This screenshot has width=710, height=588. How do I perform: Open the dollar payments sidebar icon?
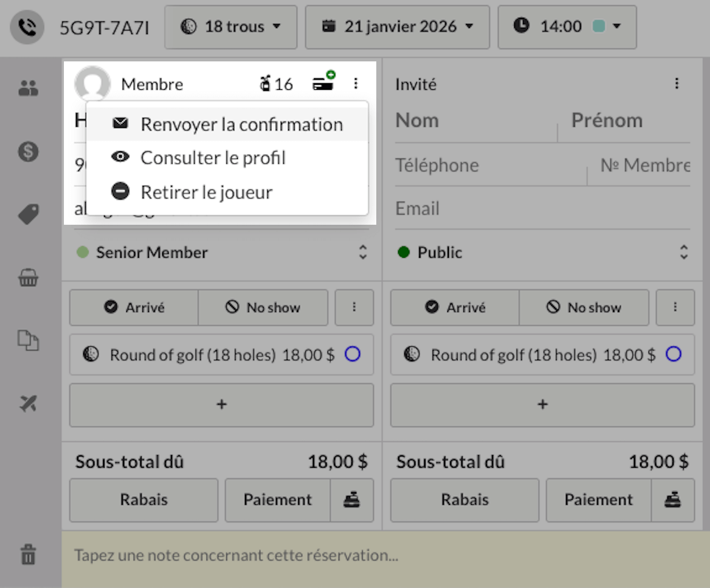pyautogui.click(x=28, y=151)
